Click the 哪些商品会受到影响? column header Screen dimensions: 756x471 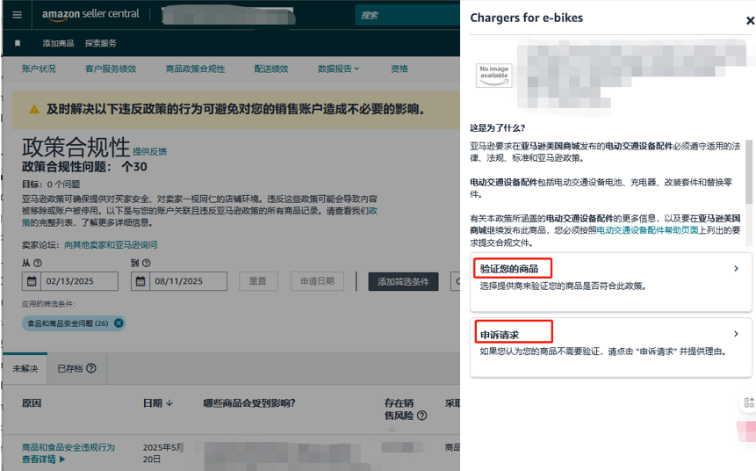pos(249,403)
